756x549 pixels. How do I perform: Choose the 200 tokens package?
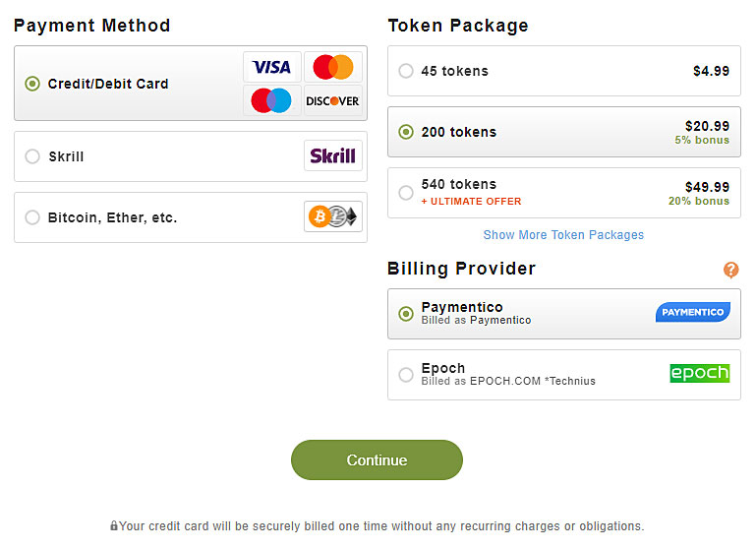(x=406, y=132)
